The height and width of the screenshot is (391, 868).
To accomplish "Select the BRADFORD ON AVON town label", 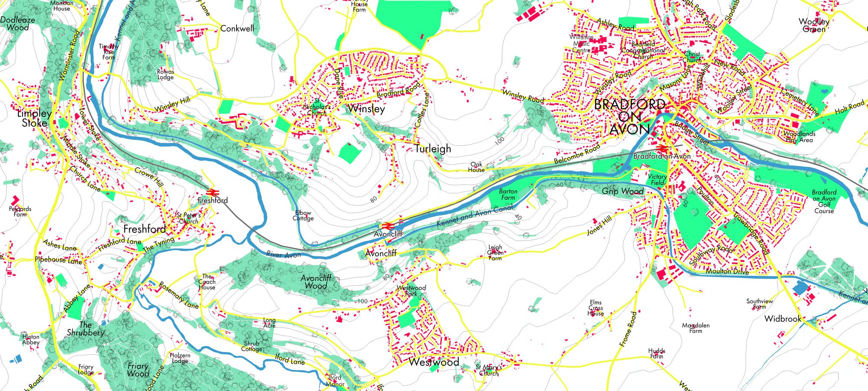I will (x=629, y=117).
